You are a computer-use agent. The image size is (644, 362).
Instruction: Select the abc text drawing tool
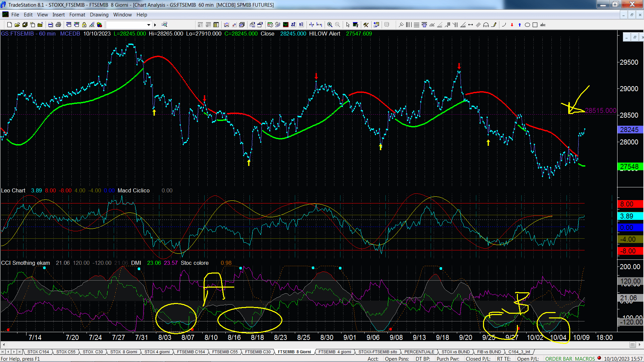[543, 25]
